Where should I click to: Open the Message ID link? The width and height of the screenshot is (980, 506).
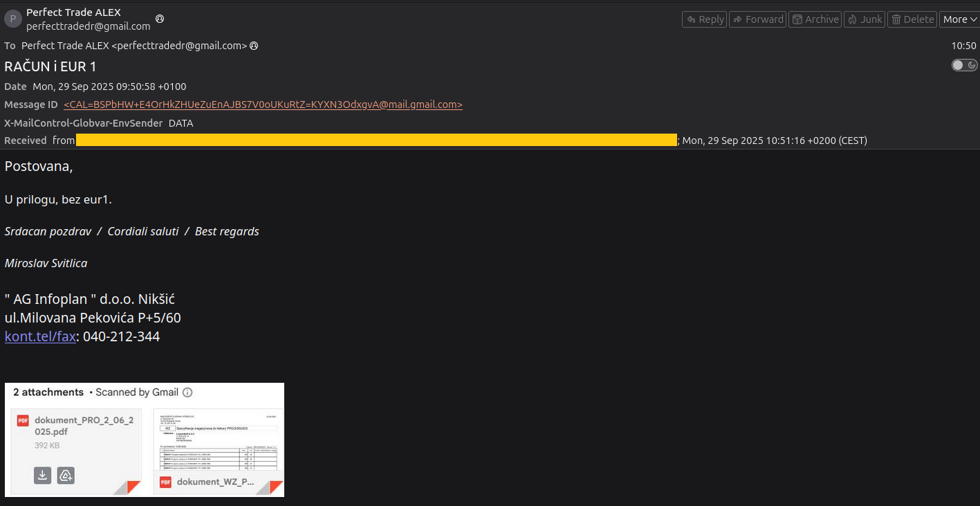[263, 105]
